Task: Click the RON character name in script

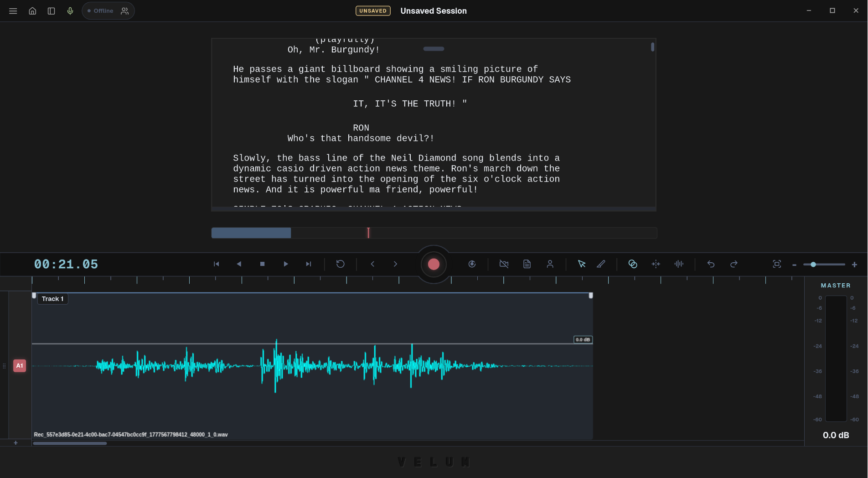Action: 361,128
